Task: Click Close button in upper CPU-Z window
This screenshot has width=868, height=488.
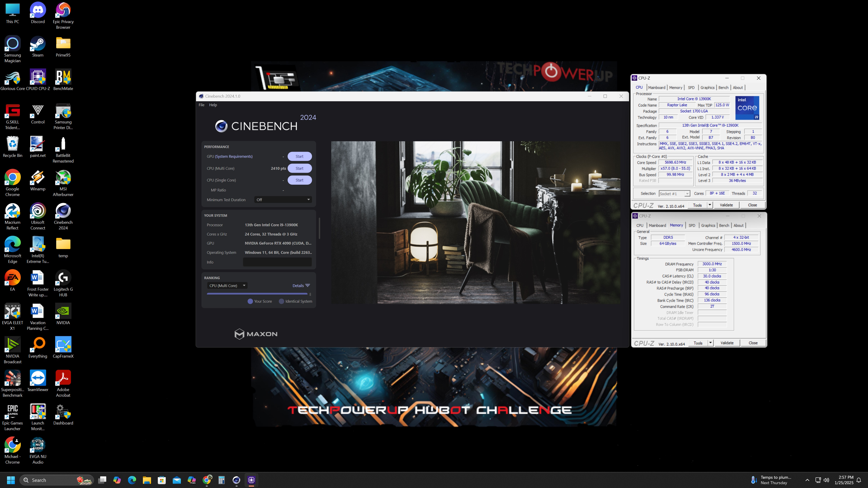Action: click(752, 205)
